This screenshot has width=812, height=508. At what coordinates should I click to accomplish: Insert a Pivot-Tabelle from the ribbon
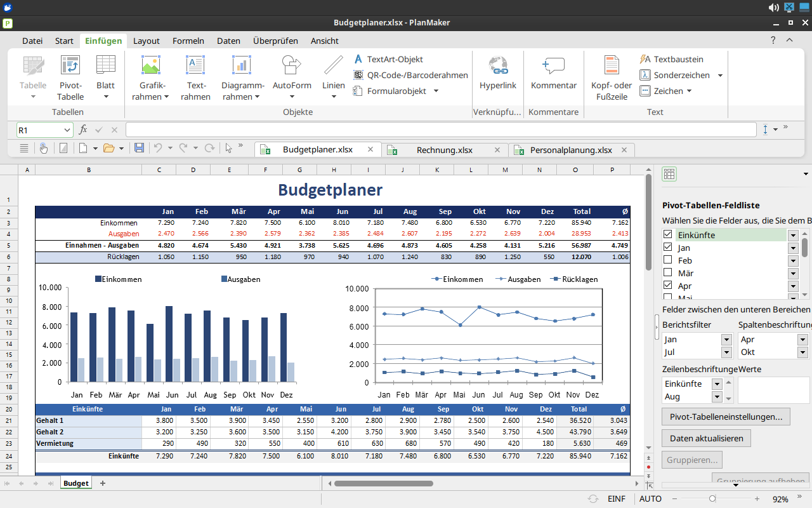pyautogui.click(x=70, y=77)
